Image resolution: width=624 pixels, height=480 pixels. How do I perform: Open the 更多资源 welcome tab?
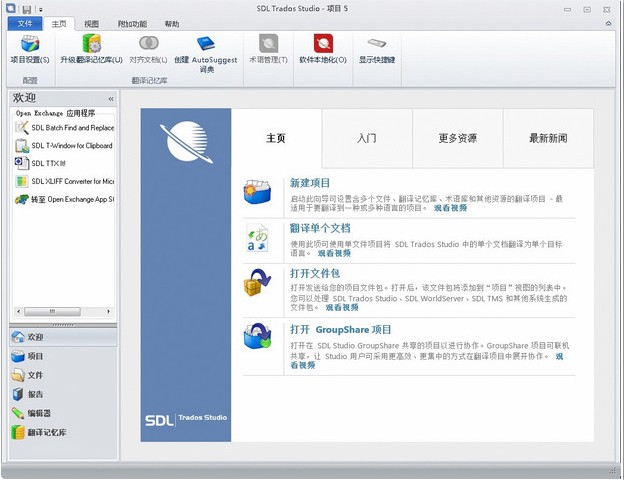click(458, 138)
